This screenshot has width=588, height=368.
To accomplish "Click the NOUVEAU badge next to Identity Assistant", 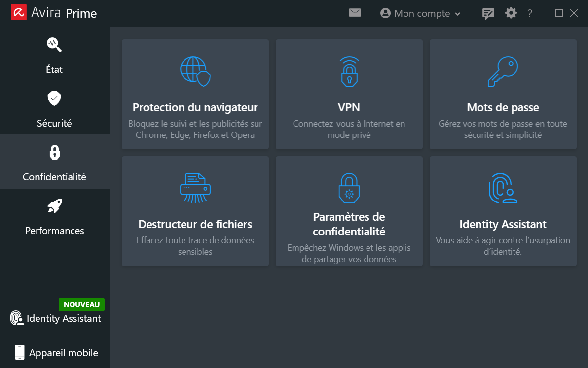I will point(81,304).
